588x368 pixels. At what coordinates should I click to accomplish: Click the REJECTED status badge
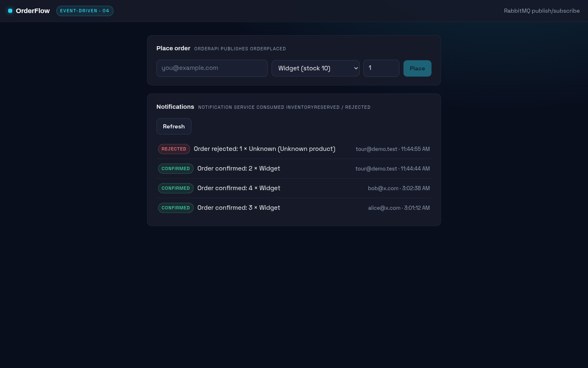174,149
